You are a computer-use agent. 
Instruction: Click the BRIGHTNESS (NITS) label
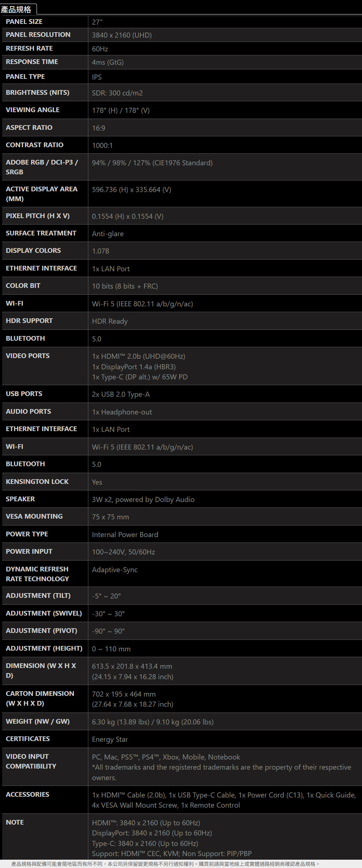coord(37,93)
